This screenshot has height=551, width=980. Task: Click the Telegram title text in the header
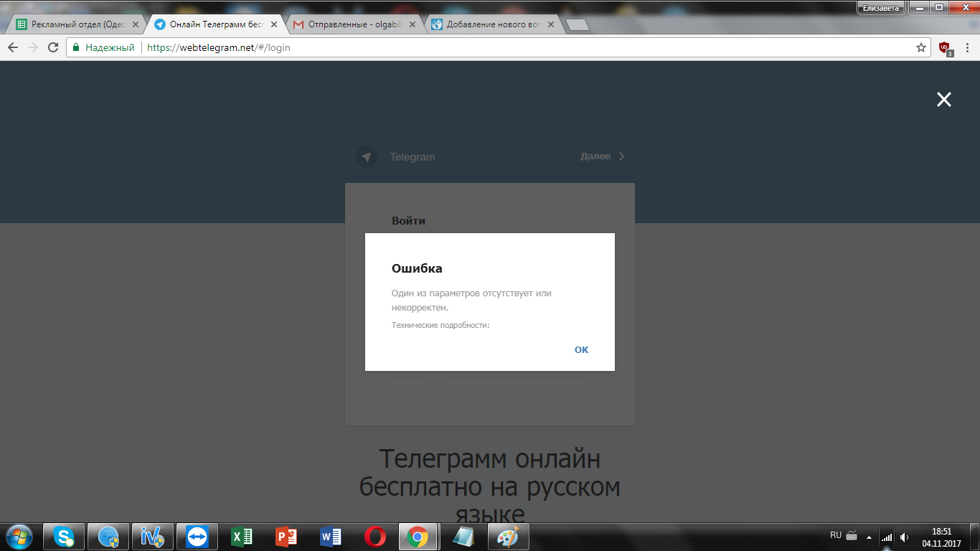[413, 157]
